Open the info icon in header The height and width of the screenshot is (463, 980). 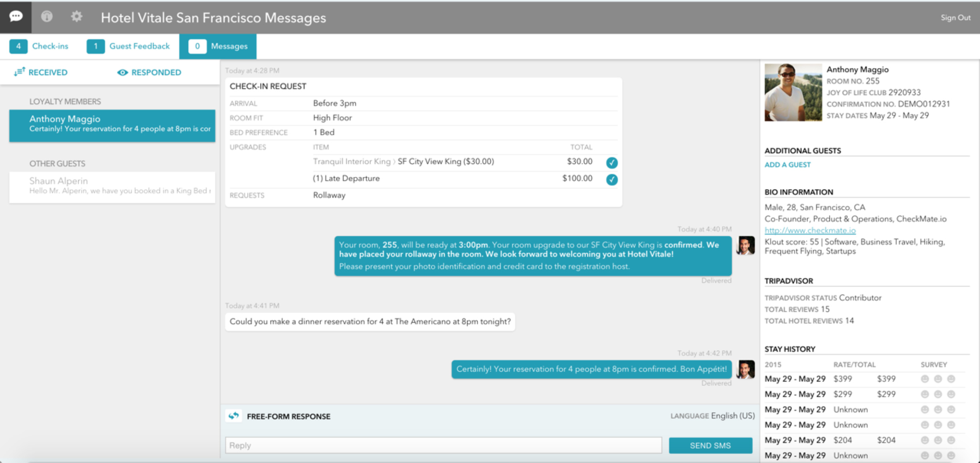tap(47, 17)
